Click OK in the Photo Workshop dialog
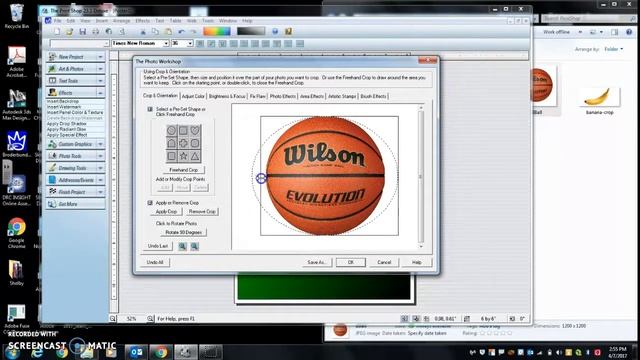The image size is (640, 360). (x=351, y=262)
